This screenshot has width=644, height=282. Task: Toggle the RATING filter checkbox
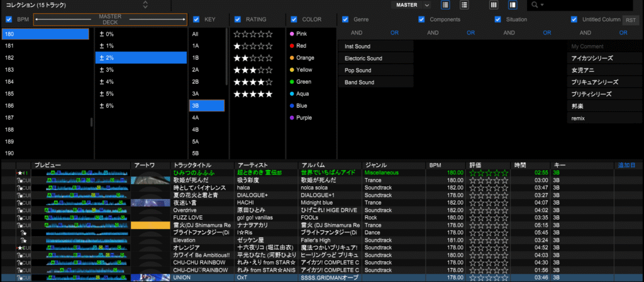(x=237, y=20)
